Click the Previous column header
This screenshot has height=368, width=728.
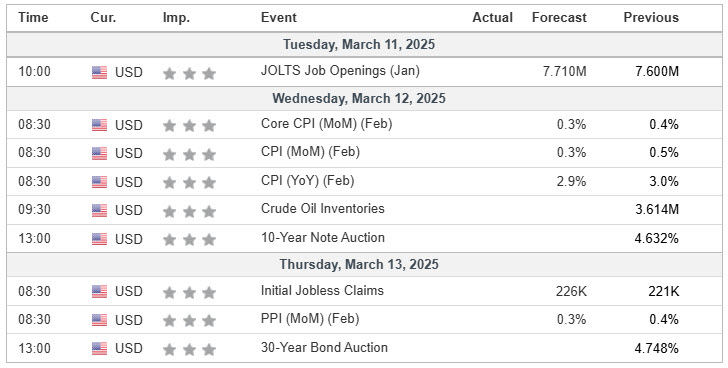pyautogui.click(x=651, y=18)
